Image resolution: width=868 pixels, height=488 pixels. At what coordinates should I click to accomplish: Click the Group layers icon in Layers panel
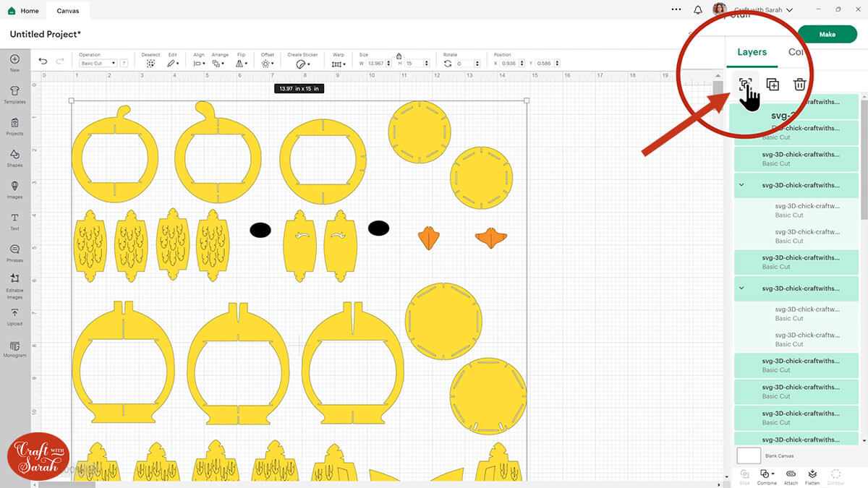coord(746,85)
